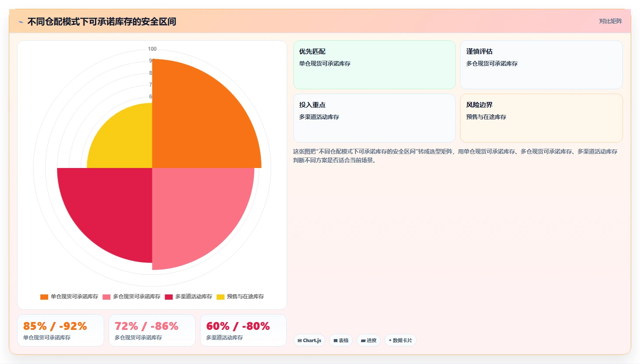Image resolution: width=640 pixels, height=364 pixels.
Task: Click the 数据卡片 tag chip
Action: [400, 340]
